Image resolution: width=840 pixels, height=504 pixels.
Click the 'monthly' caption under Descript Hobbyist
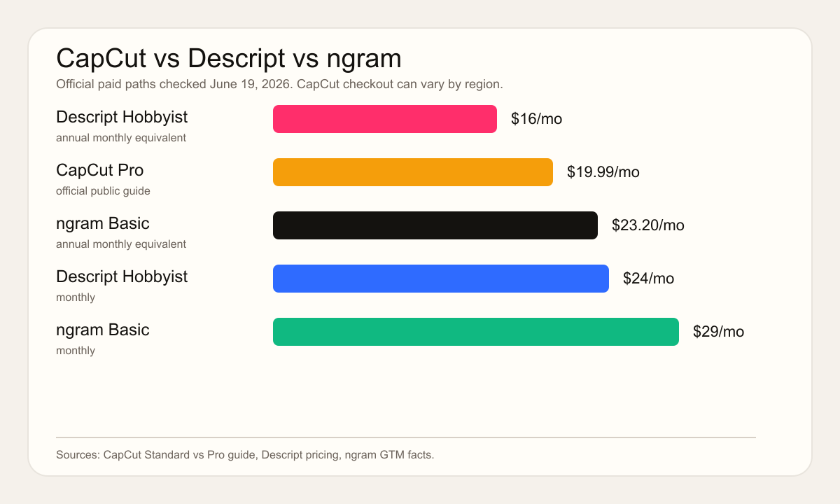(76, 297)
